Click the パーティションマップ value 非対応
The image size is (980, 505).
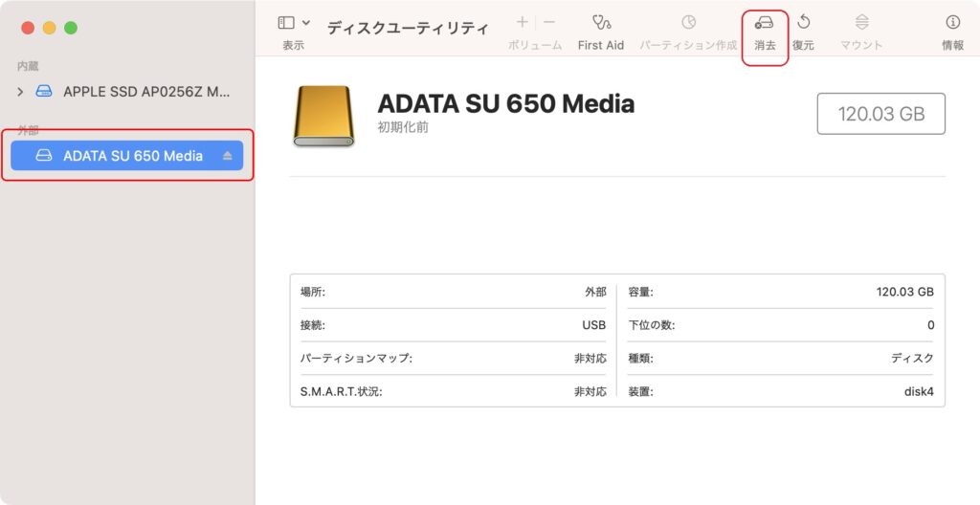[x=590, y=358]
